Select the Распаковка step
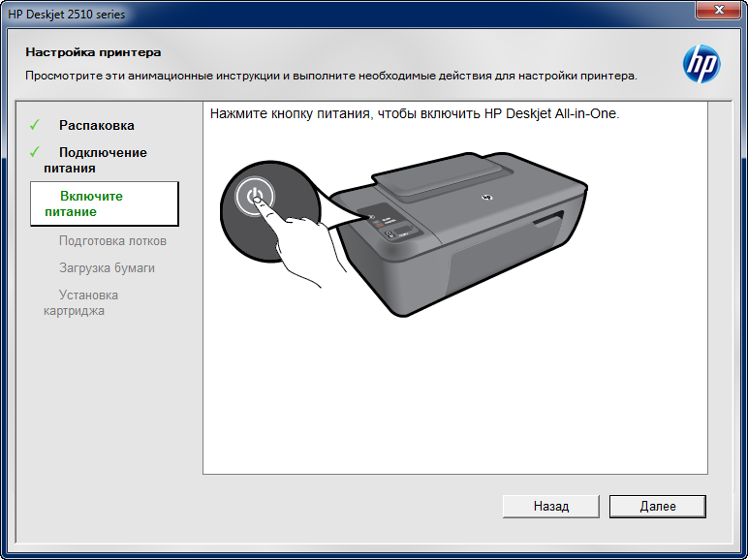This screenshot has height=560, width=748. tap(96, 125)
